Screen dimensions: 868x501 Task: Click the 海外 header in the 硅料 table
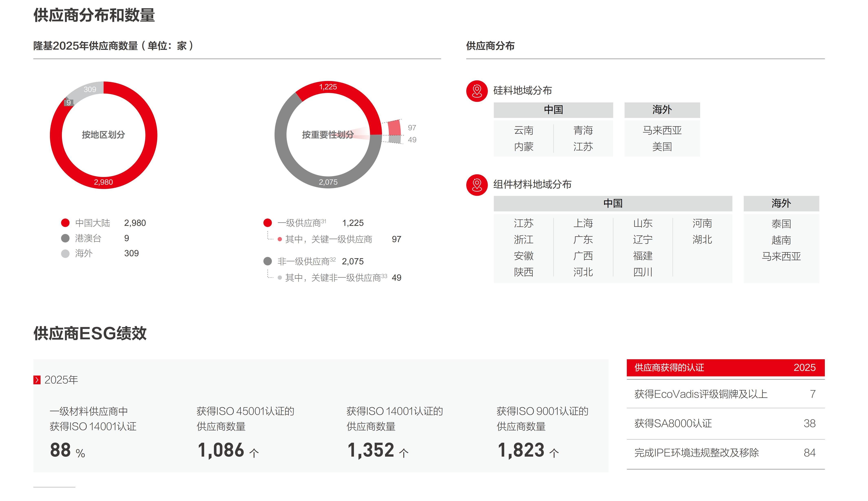point(662,110)
